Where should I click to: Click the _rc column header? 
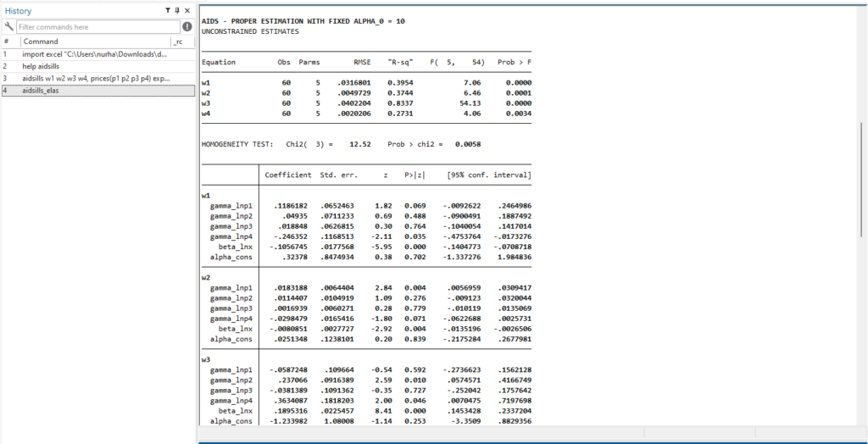(177, 42)
